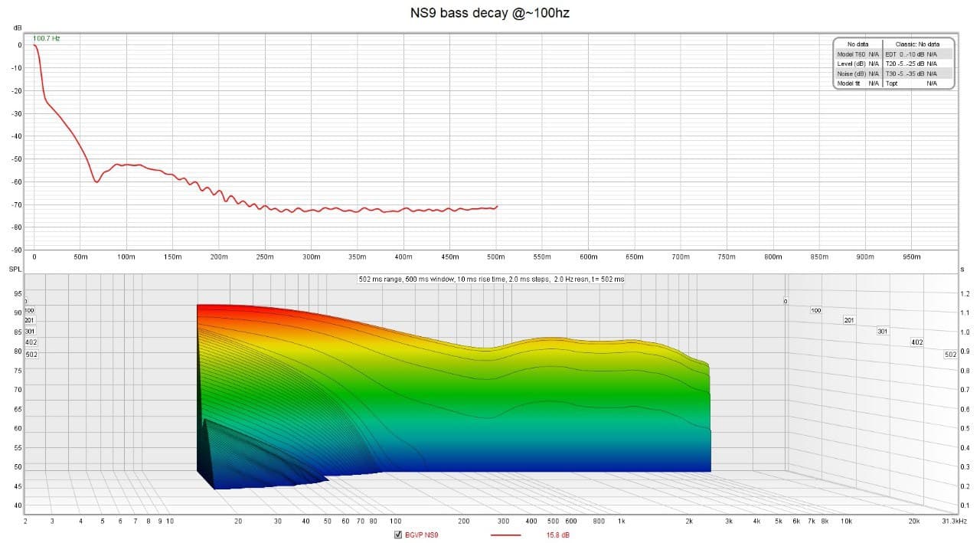Click the 31.3kHz frequency axis limit
The height and width of the screenshot is (543, 980).
954,521
